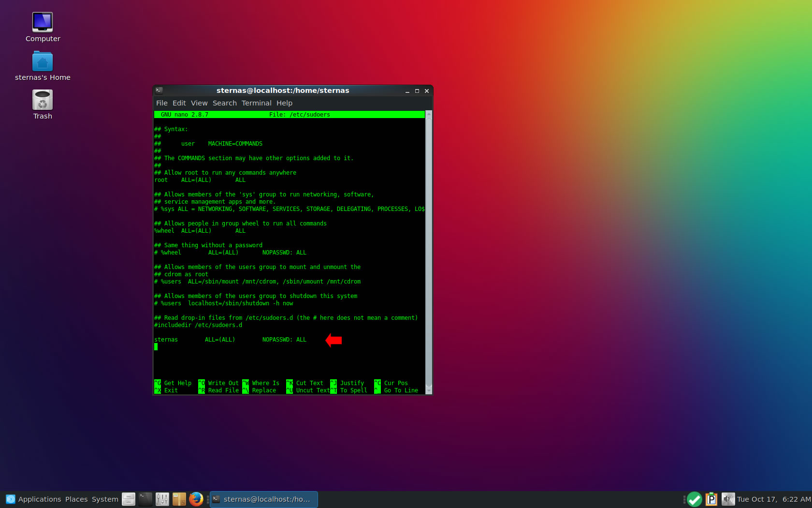Click the '#includedir /etc/sudoers.d' line
The image size is (812, 508).
pyautogui.click(x=198, y=325)
